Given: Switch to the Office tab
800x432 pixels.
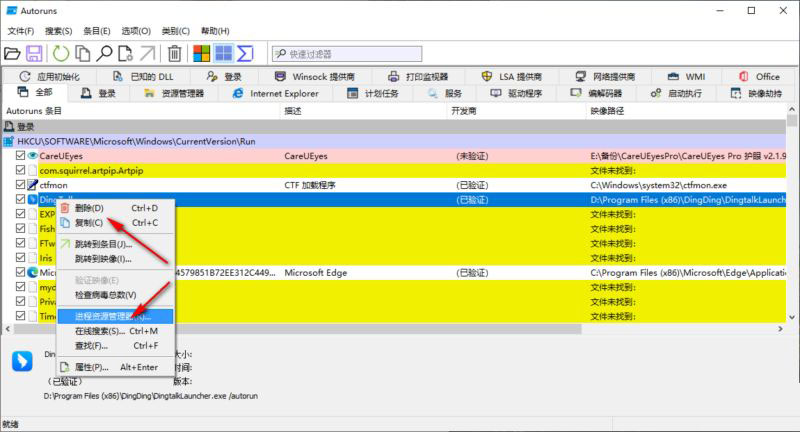Looking at the screenshot, I should point(759,77).
